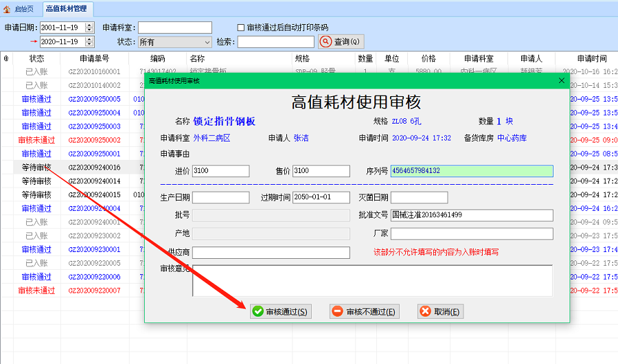Image resolution: width=618 pixels, height=364 pixels.
Task: Click the 申请科室 input field
Action: [x=175, y=27]
